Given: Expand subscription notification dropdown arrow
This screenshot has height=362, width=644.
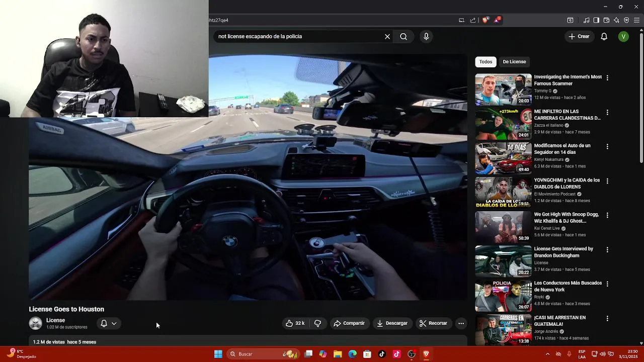Looking at the screenshot, I should pos(114,323).
